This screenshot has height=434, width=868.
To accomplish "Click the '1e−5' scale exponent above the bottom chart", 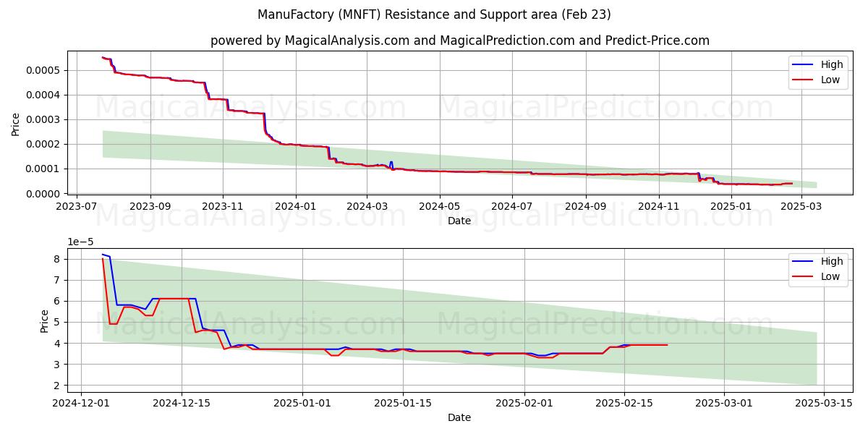I will pos(79,242).
